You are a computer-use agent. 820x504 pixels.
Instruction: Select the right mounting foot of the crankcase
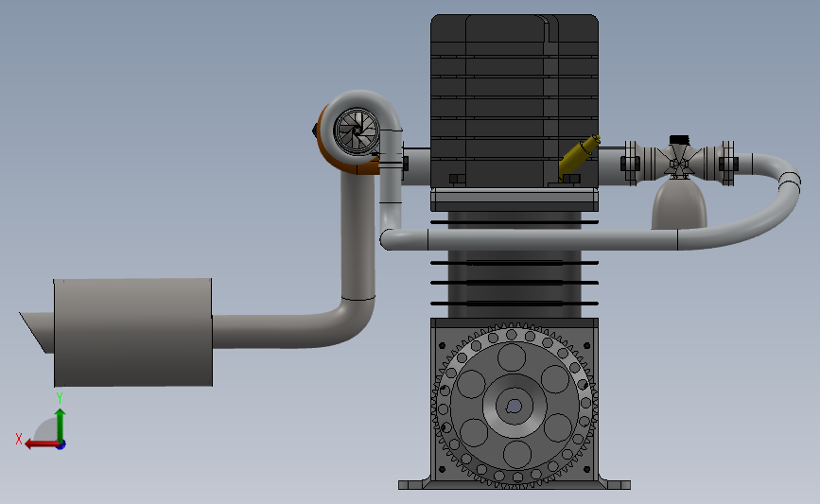click(615, 483)
